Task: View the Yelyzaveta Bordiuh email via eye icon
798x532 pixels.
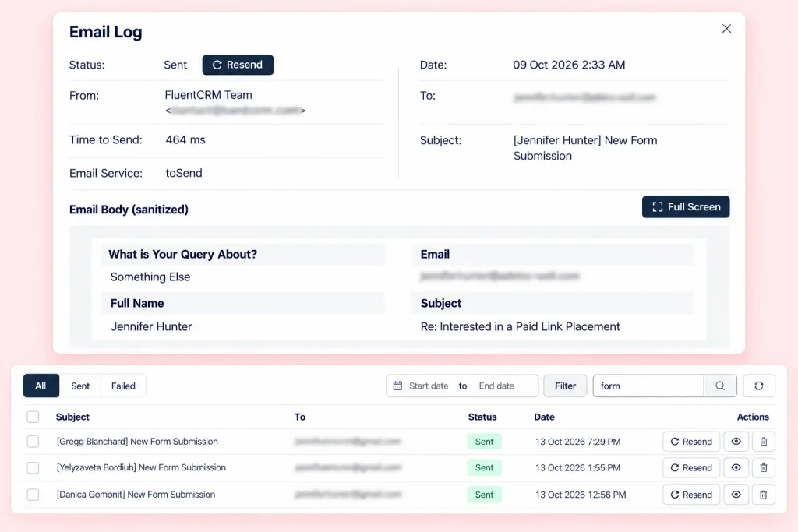Action: (736, 467)
